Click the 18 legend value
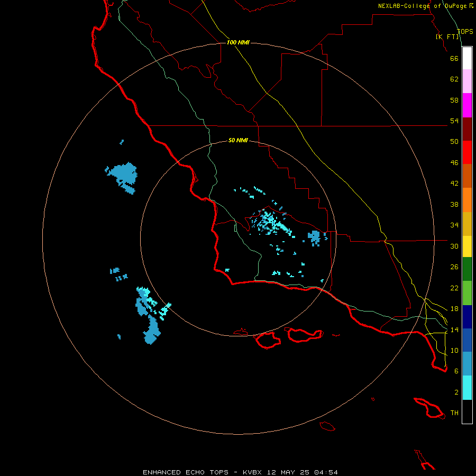 (x=454, y=309)
